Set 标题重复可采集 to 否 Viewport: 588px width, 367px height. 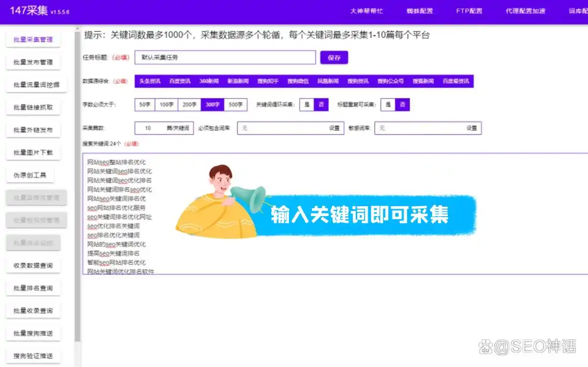coord(402,105)
